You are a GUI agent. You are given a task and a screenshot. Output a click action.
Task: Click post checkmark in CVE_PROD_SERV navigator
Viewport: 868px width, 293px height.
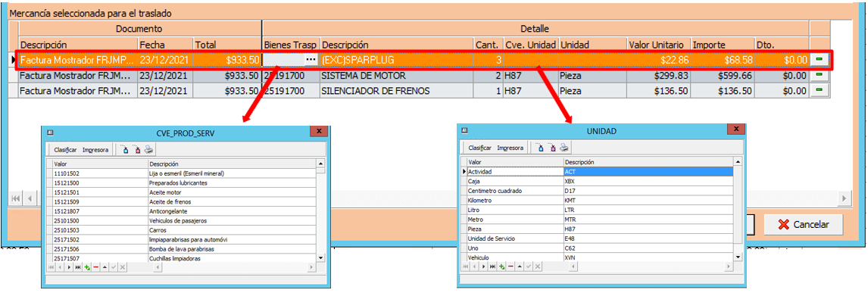114,267
